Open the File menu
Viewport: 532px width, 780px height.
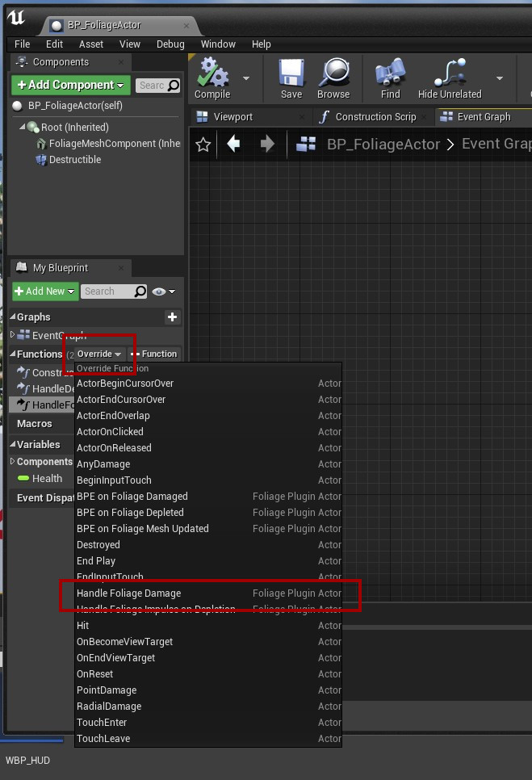23,44
